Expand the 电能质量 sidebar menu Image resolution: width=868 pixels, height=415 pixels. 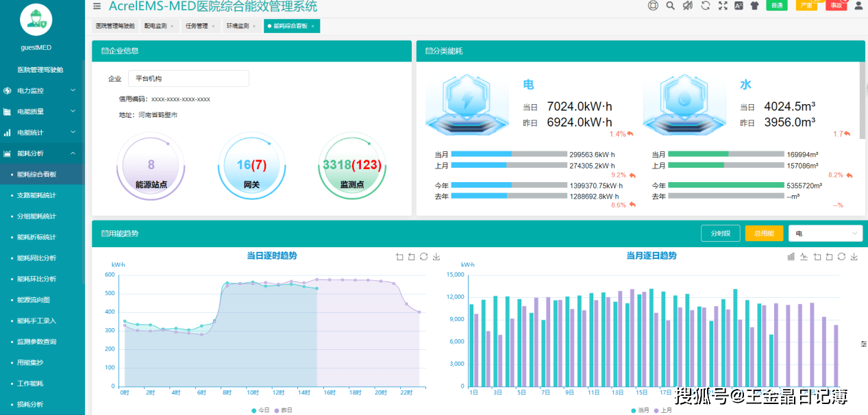coord(41,112)
